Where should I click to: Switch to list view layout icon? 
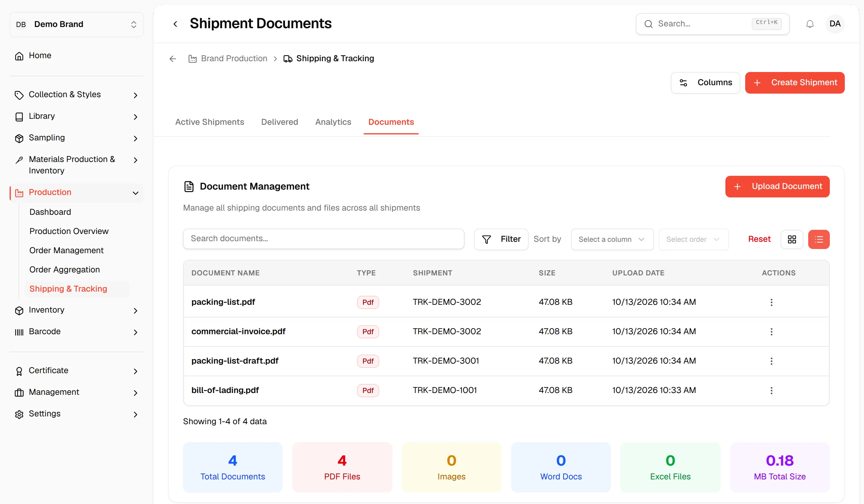(818, 239)
